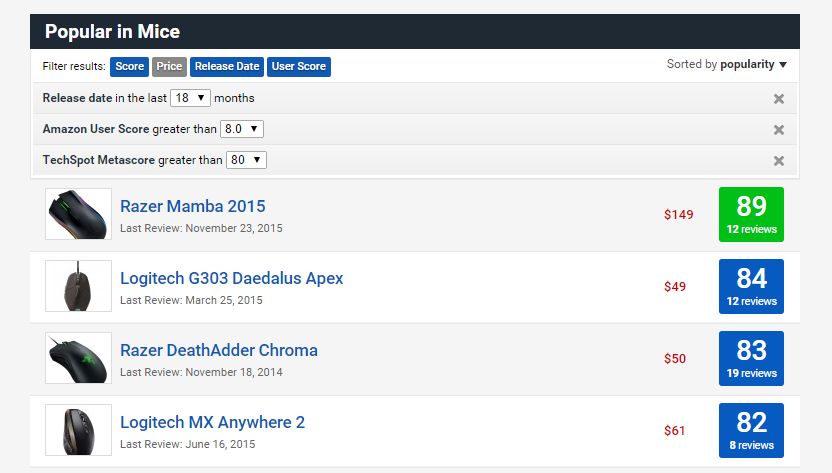The width and height of the screenshot is (832, 473).
Task: Click the $50 price
Action: pos(675,359)
